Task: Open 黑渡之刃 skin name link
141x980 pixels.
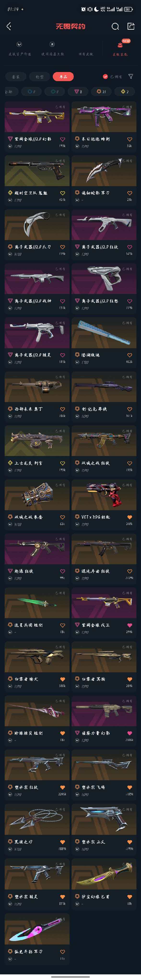Action: [23, 841]
